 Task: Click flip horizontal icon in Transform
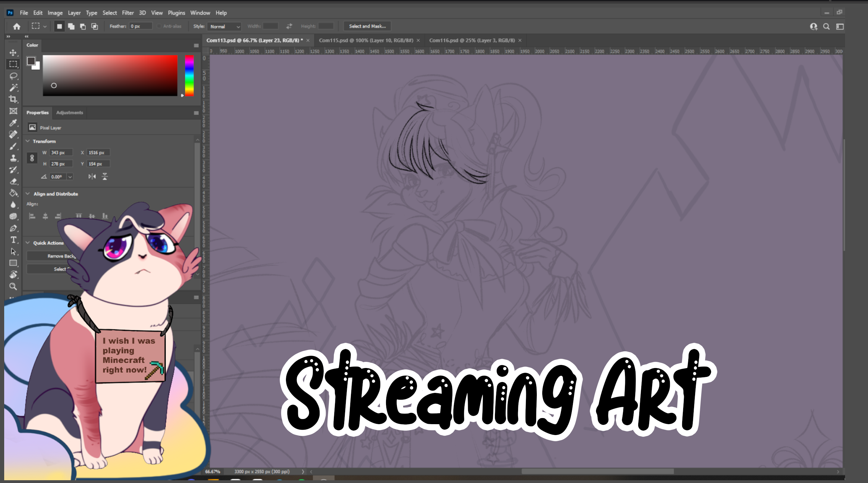pos(92,176)
